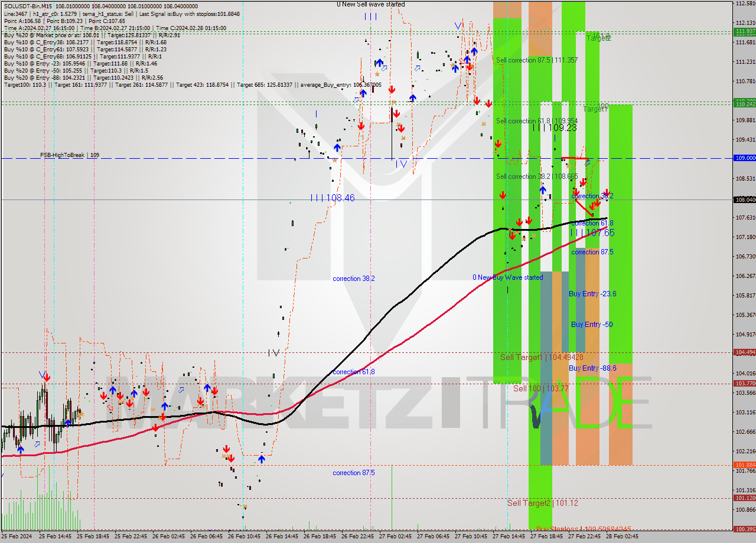Select the Buy Entry -88.6 label
This screenshot has height=543, width=756.
592,368
